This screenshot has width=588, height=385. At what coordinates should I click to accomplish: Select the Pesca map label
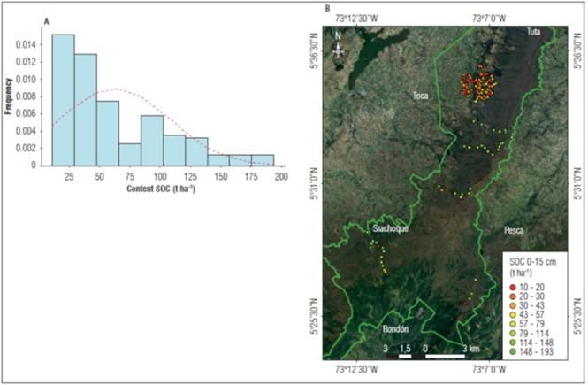515,230
